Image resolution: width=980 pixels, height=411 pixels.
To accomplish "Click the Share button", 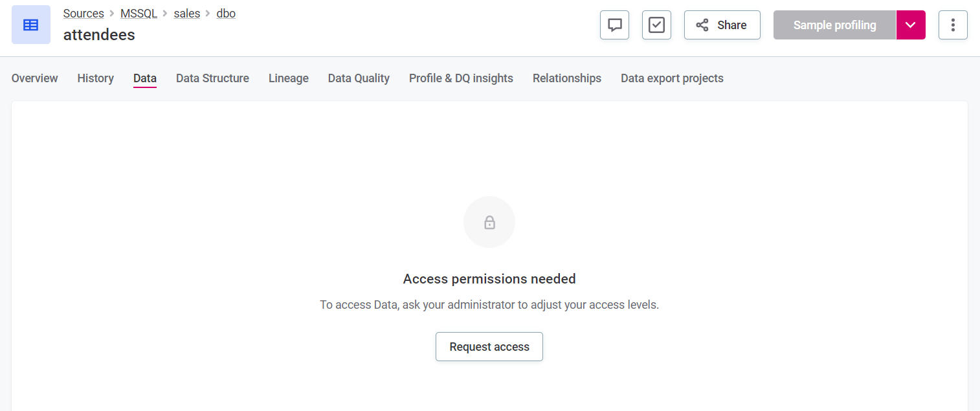I will [x=722, y=25].
